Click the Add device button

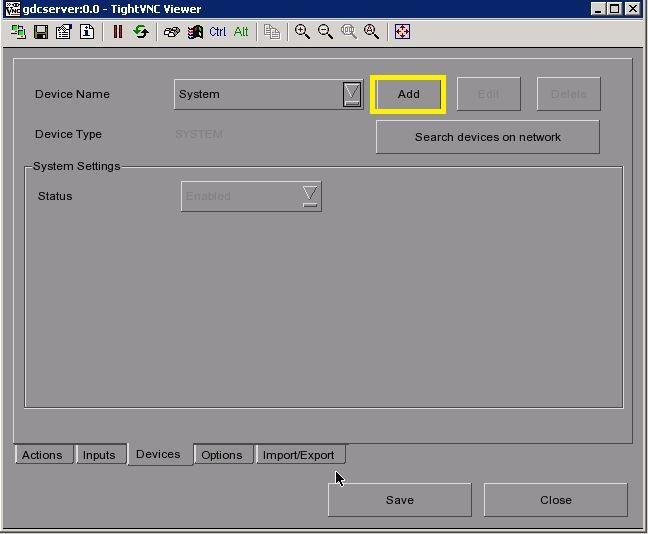click(x=408, y=94)
